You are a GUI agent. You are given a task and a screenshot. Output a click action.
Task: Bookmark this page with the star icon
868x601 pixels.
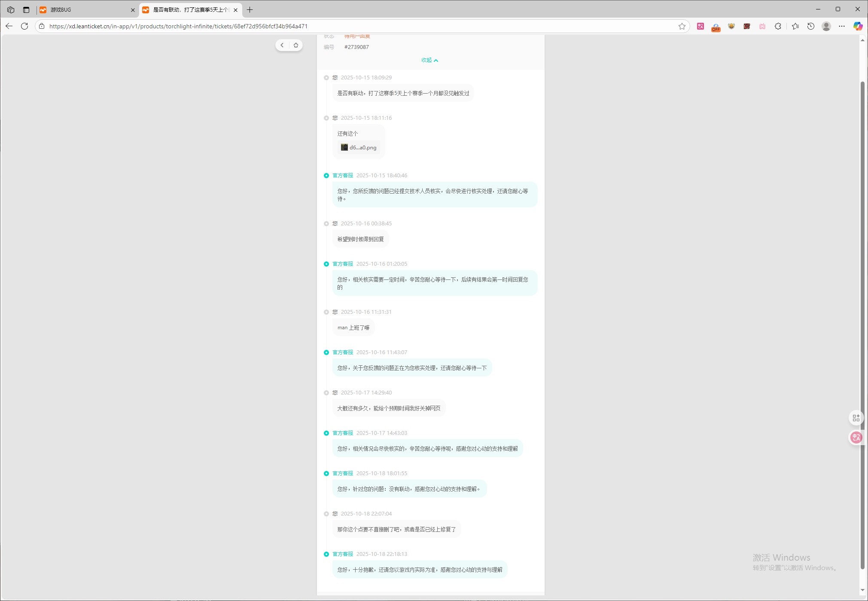tap(682, 26)
